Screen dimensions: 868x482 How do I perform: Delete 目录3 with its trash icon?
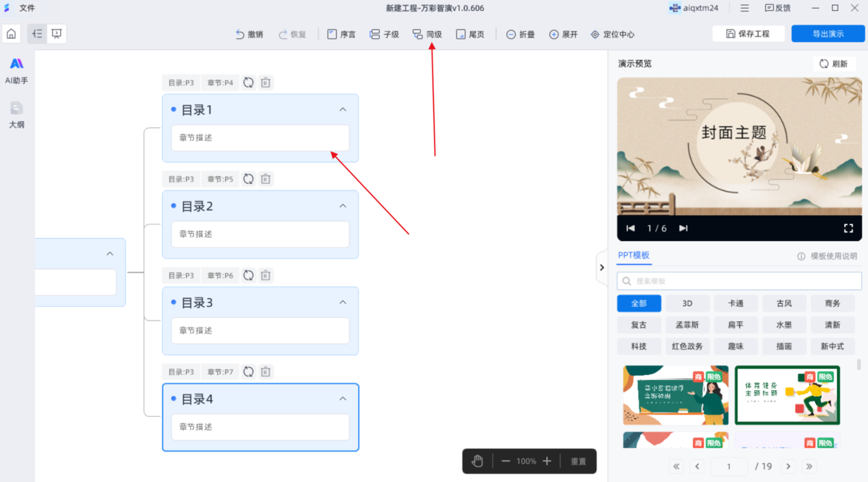tap(265, 275)
